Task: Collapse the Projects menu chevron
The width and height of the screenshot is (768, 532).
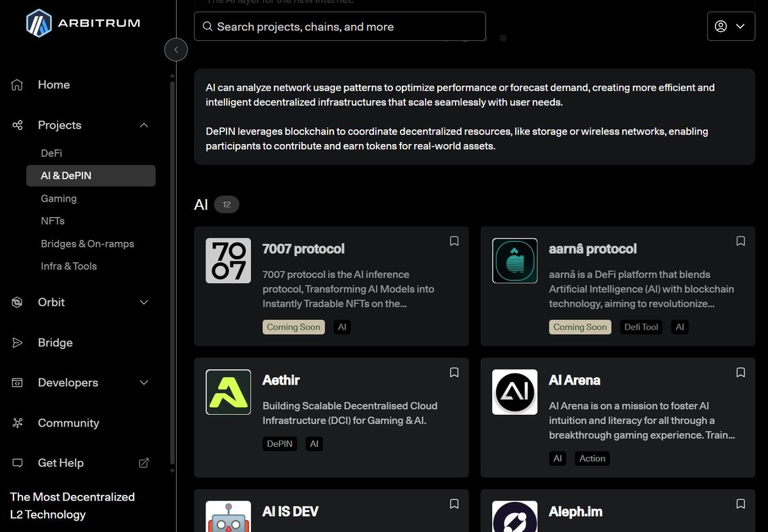Action: [144, 125]
